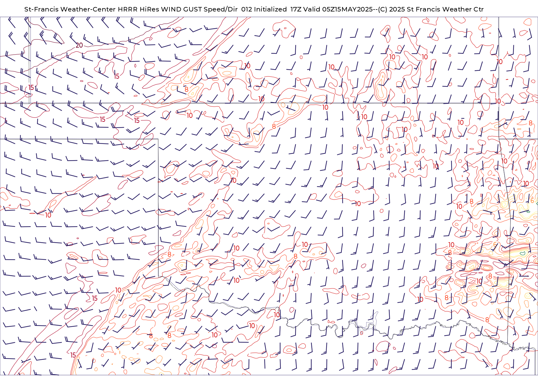The width and height of the screenshot is (538, 392).
Task: Click the contour label reading 20
Action: pyautogui.click(x=79, y=45)
